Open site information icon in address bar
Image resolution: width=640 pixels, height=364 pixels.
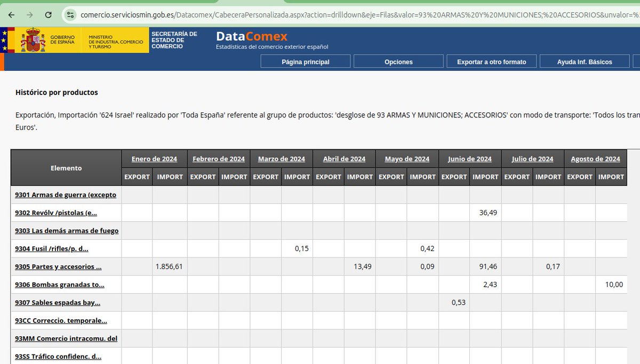pos(70,15)
